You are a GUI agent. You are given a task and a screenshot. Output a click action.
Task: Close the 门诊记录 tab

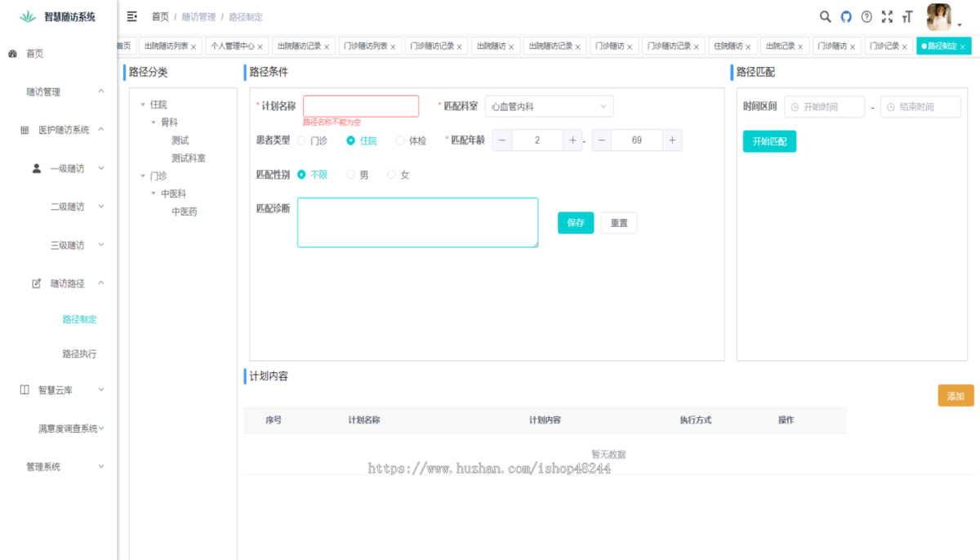905,47
